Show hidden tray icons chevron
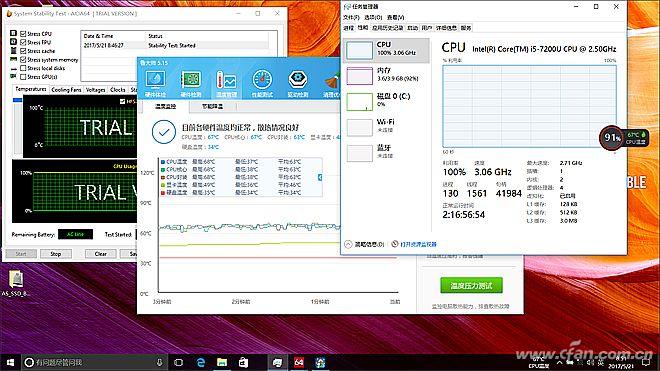Viewport: 660px width, 371px height. pos(559,362)
